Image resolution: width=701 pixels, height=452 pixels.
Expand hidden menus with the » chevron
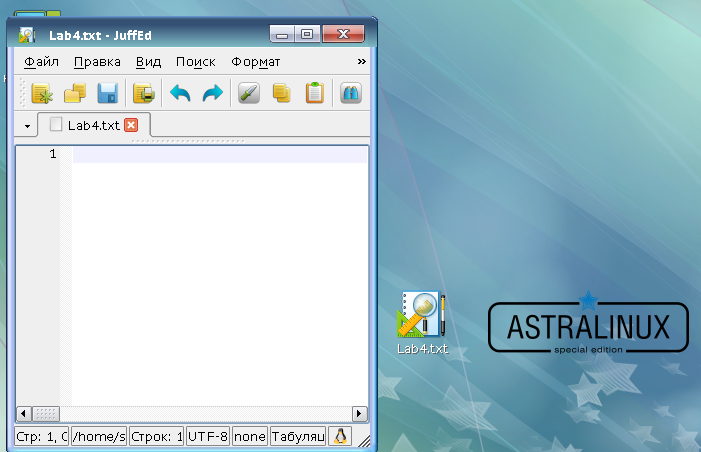pyautogui.click(x=362, y=61)
